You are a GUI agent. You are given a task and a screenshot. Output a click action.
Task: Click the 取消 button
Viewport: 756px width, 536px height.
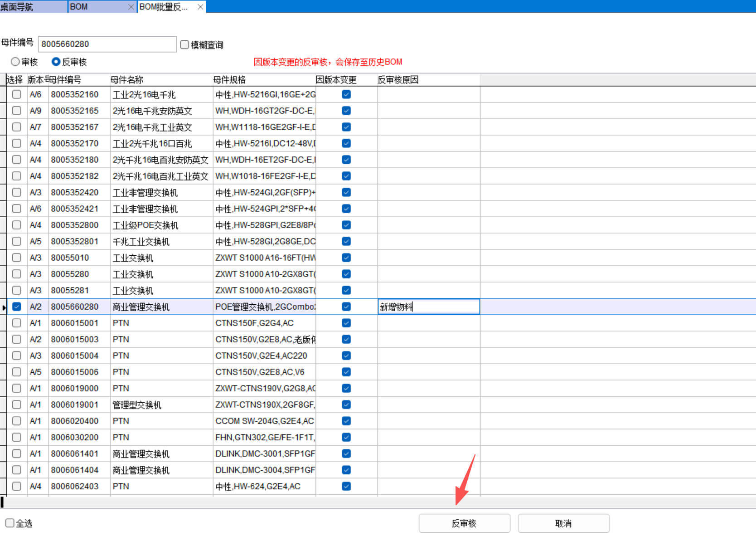[x=563, y=523]
